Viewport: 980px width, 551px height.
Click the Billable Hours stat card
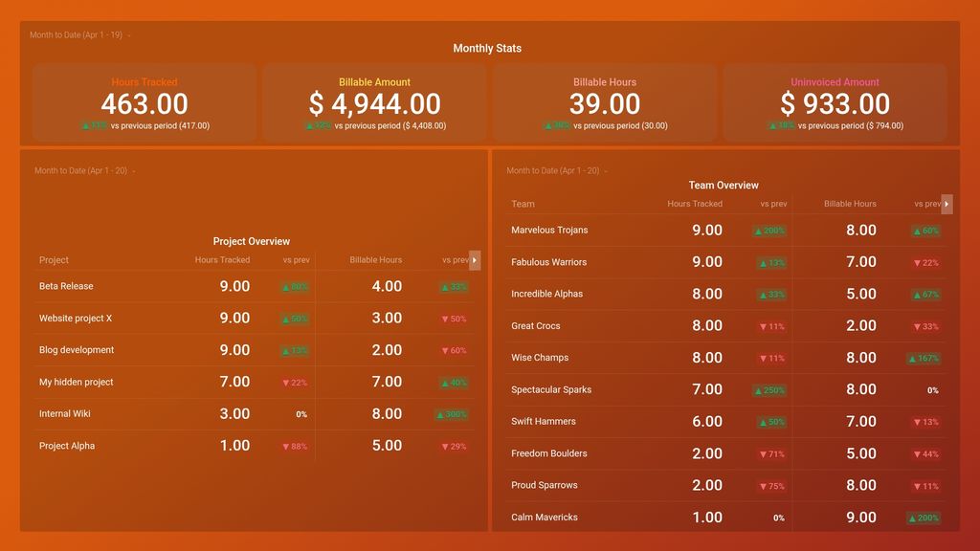(605, 100)
